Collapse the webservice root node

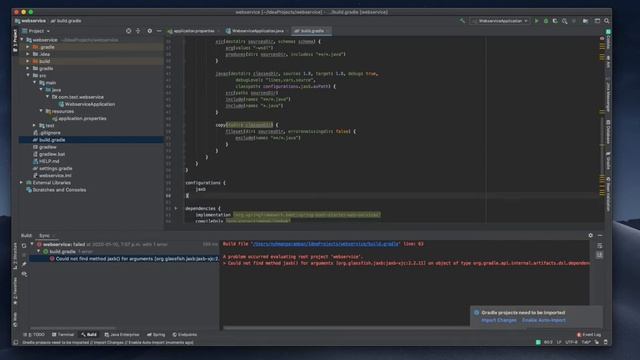(x=22, y=40)
